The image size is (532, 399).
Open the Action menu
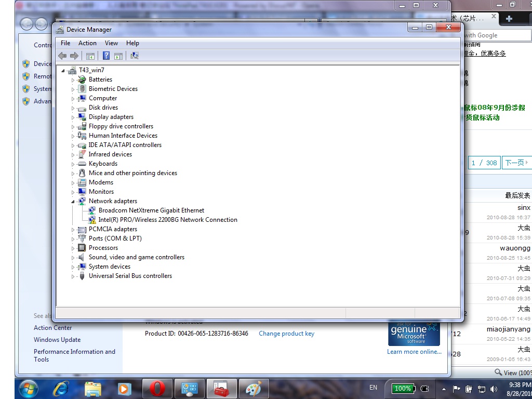(87, 43)
